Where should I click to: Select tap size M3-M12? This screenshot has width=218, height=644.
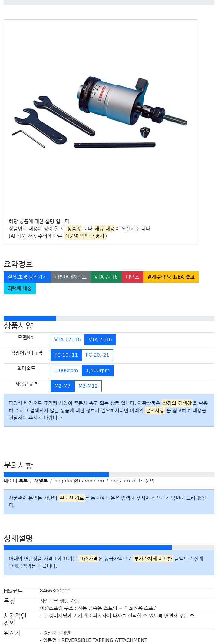(x=88, y=386)
